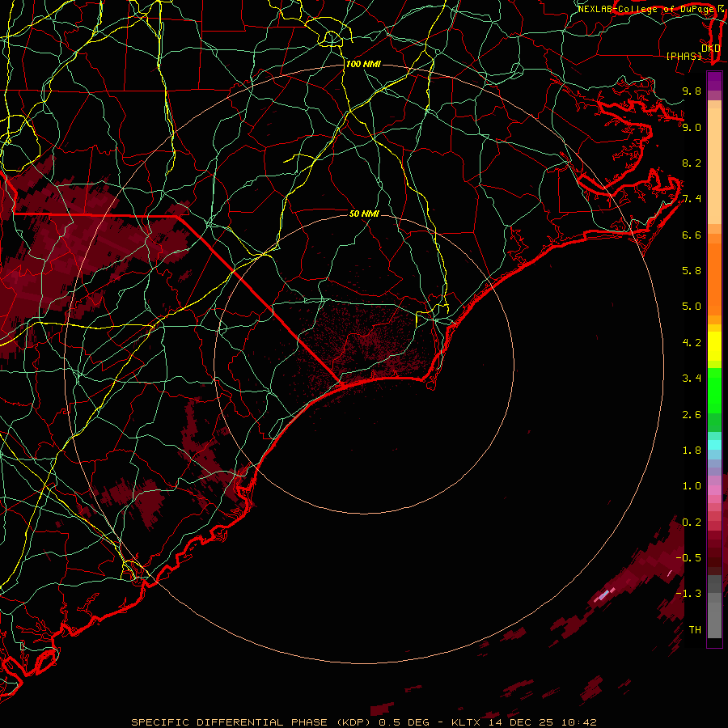Image resolution: width=728 pixels, height=728 pixels.
Task: Click the TH threshold legend label
Action: pyautogui.click(x=695, y=629)
